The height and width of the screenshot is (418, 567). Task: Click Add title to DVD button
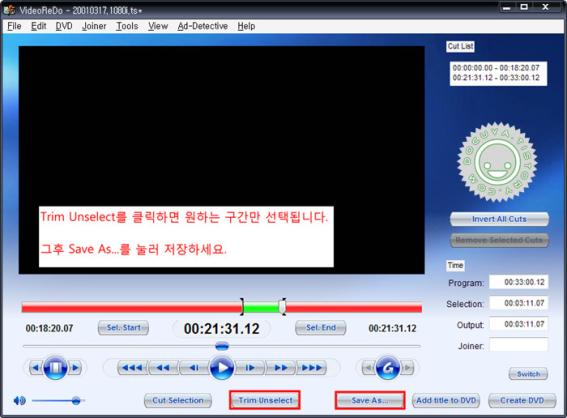pos(446,400)
